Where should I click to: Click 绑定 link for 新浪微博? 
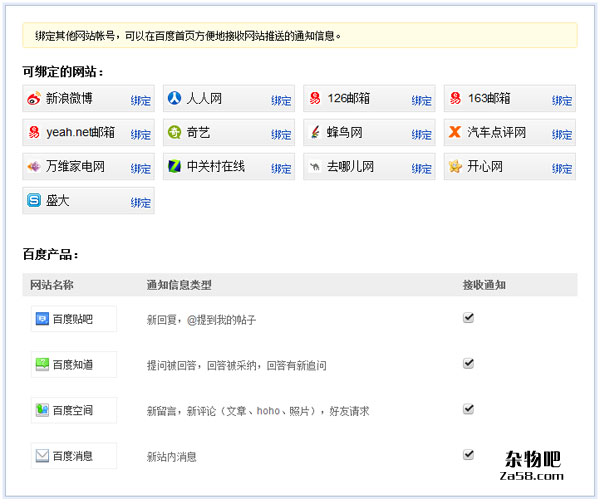140,101
